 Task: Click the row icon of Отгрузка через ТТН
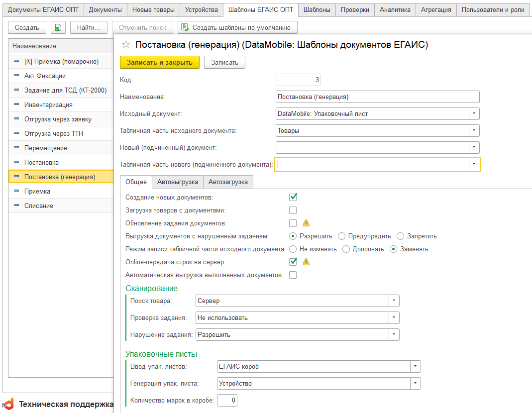pyautogui.click(x=16, y=133)
